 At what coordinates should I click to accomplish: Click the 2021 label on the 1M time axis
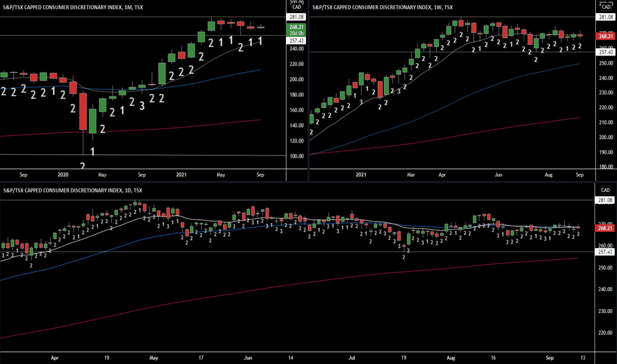click(x=181, y=175)
